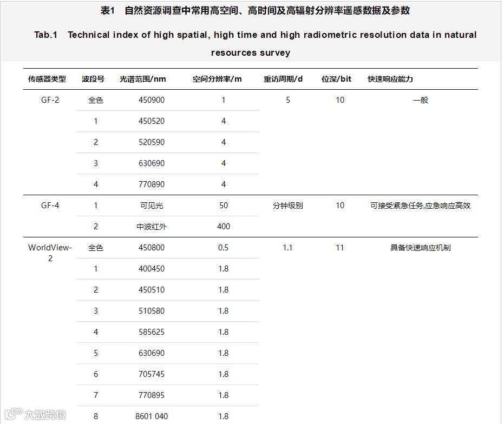
Task: Select the 快速响应能力 column header
Action: tap(390, 79)
